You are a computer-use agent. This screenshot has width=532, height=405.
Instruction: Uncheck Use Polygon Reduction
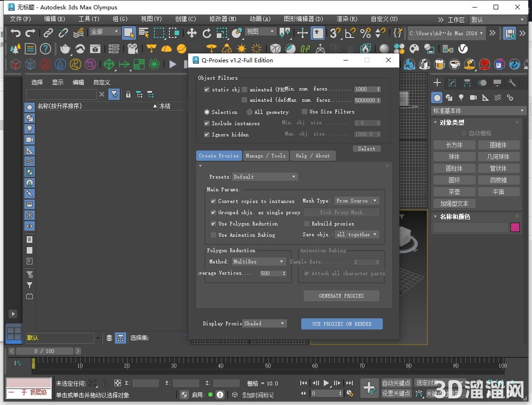(x=213, y=224)
